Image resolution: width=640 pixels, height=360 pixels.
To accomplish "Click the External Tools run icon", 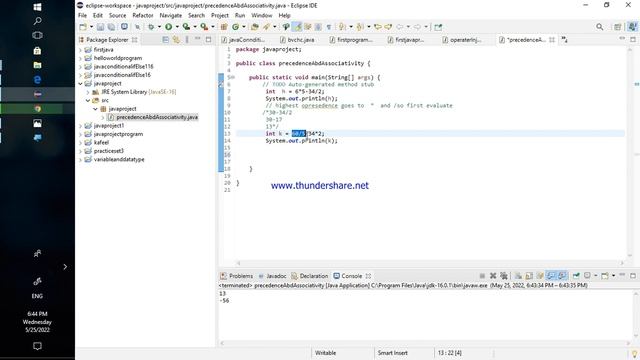I will tap(204, 27).
